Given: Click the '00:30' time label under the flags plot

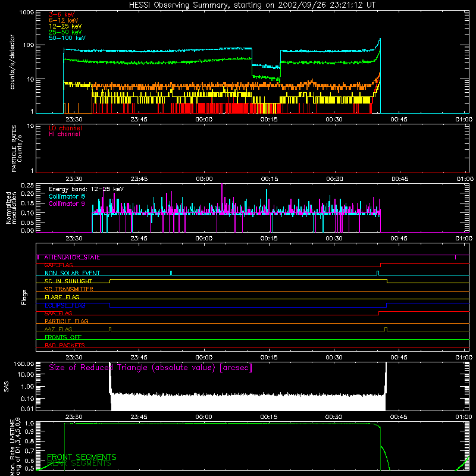Looking at the screenshot, I should coord(334,358).
